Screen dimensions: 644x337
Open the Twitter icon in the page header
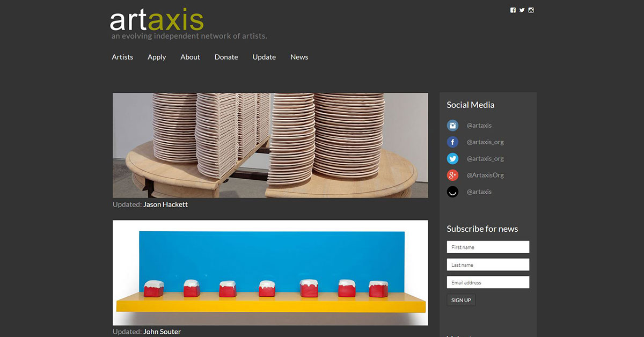coord(522,10)
